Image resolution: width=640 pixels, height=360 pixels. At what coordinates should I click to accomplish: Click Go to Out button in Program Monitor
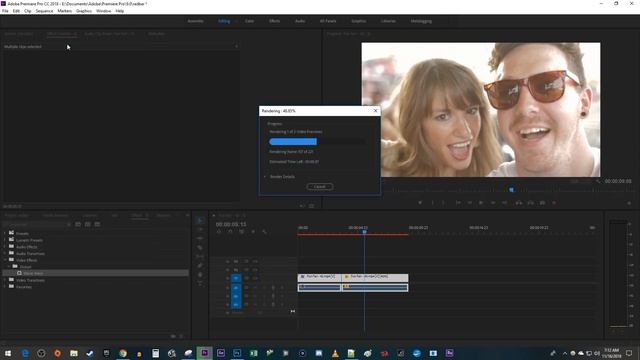pyautogui.click(x=505, y=203)
